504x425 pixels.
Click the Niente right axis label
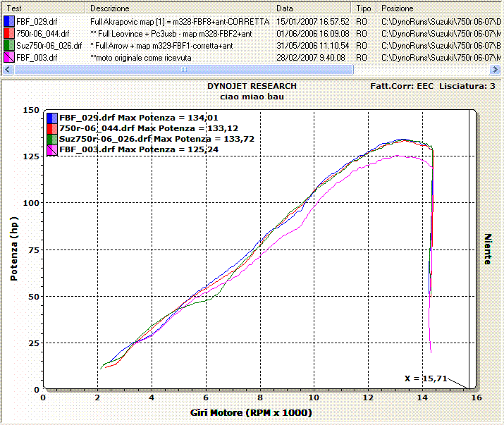[487, 249]
